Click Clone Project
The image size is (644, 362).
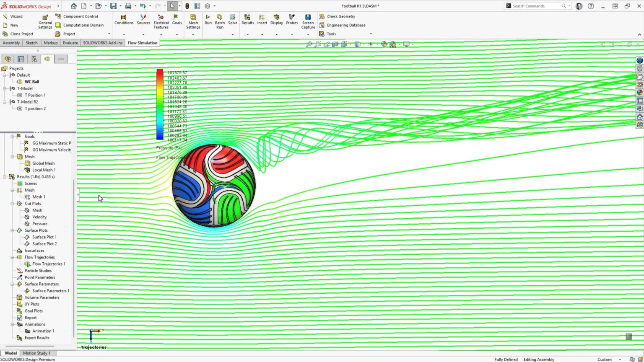[x=18, y=34]
